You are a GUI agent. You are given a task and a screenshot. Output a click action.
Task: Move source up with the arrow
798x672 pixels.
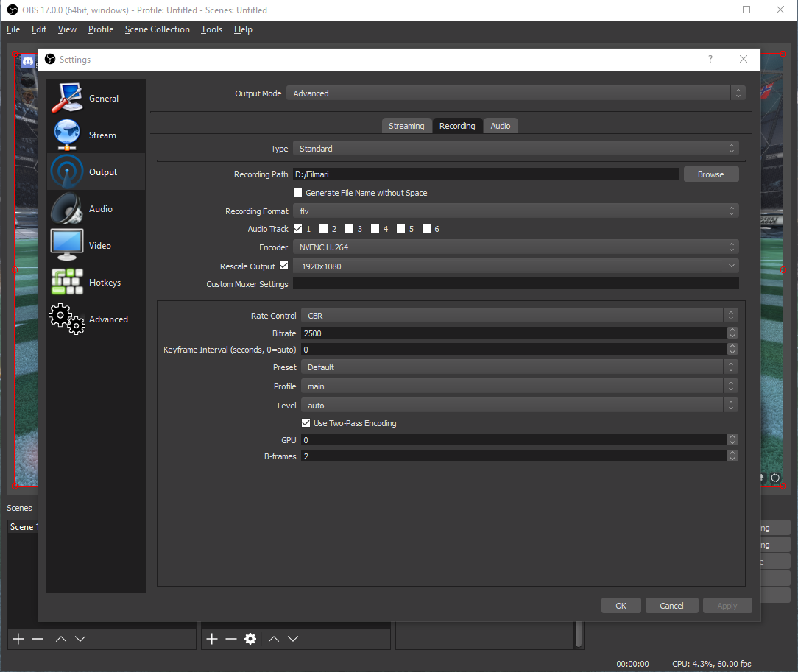tap(274, 639)
